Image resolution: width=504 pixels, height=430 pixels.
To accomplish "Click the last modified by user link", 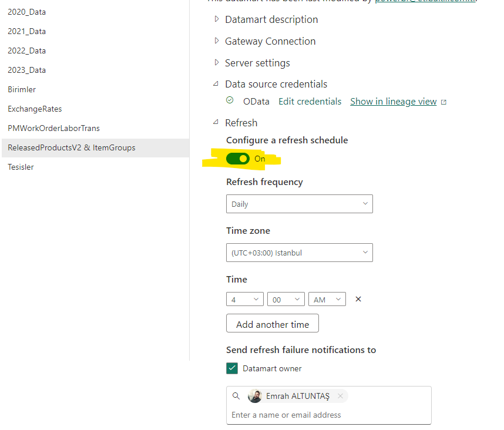I will (425, 1).
